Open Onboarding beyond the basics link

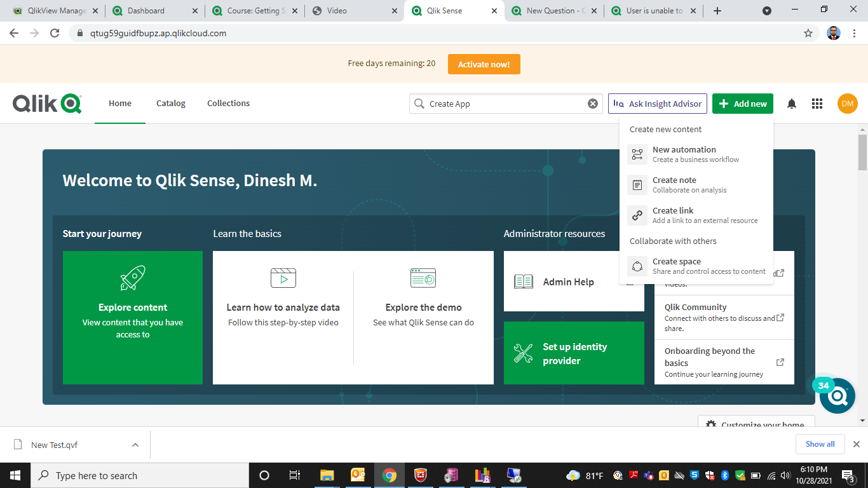click(724, 362)
